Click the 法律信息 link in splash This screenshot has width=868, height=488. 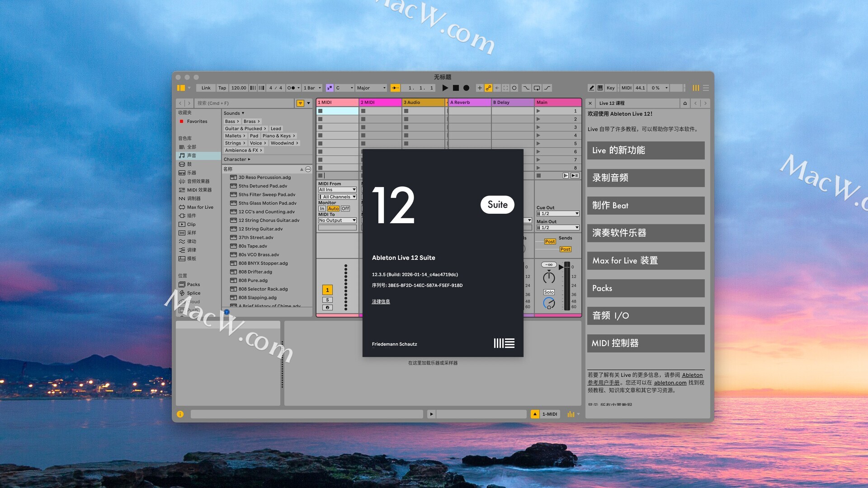point(381,302)
